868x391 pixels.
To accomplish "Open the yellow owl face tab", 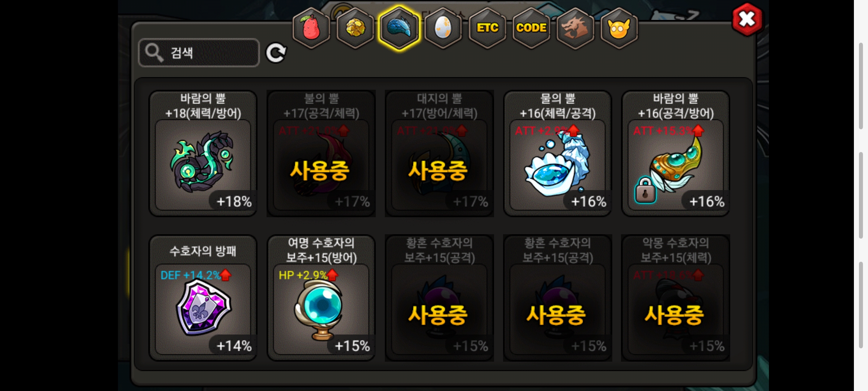I will click(x=619, y=28).
